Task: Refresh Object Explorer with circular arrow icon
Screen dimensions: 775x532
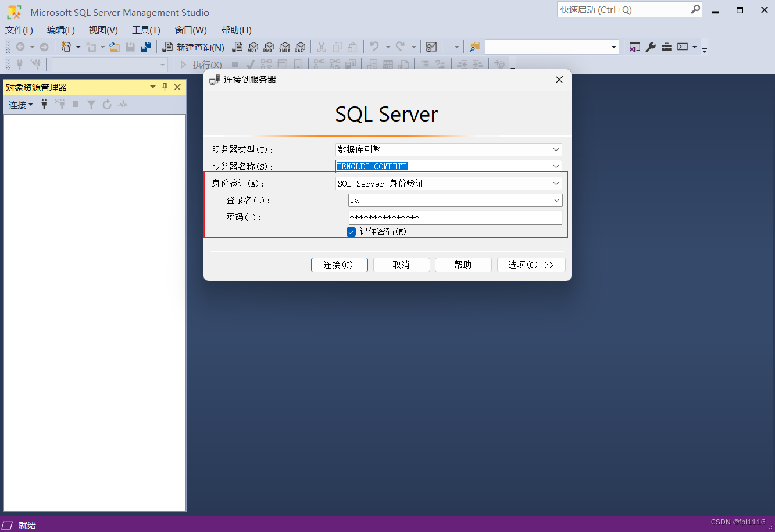Action: click(107, 105)
